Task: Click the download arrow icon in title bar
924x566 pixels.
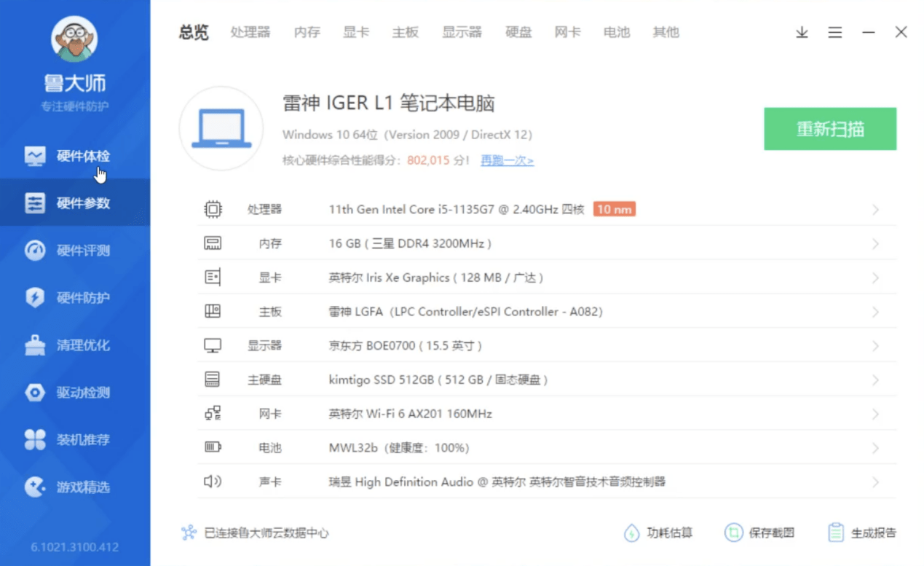Action: [x=802, y=32]
